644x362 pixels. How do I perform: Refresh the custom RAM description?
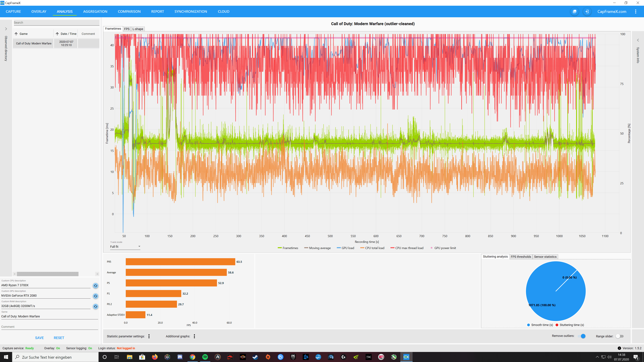pos(95,306)
